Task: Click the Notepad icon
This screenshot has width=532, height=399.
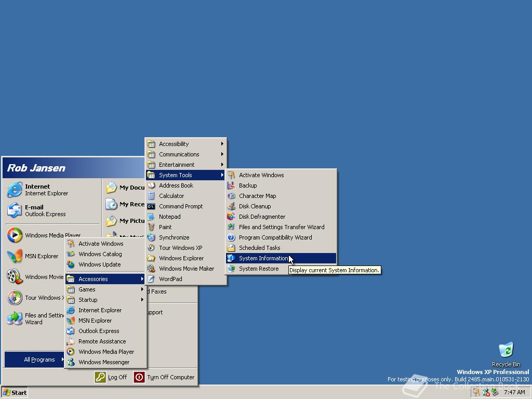Action: pyautogui.click(x=151, y=217)
